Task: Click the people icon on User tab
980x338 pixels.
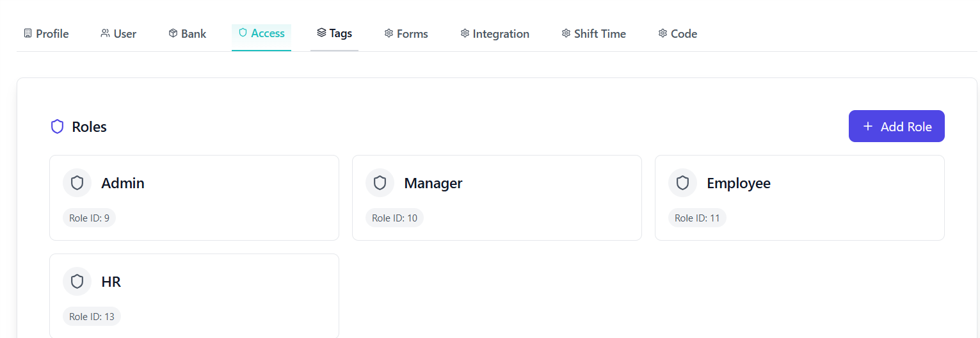Action: tap(105, 33)
